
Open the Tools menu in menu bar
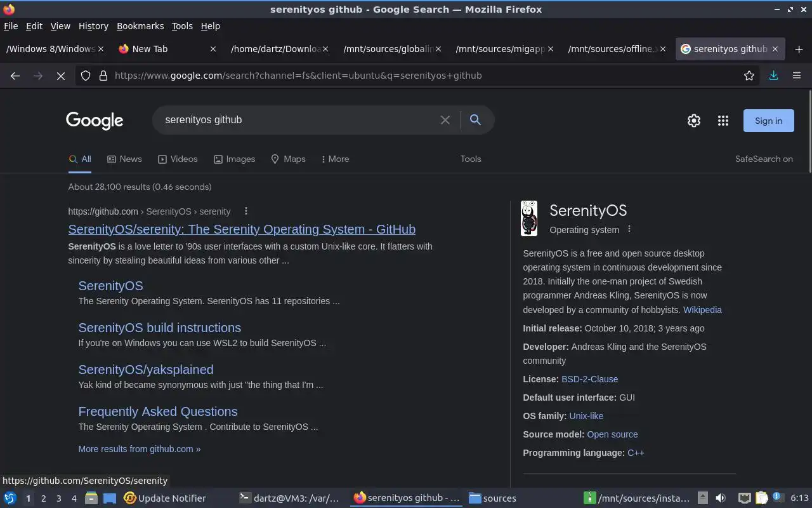(x=182, y=26)
